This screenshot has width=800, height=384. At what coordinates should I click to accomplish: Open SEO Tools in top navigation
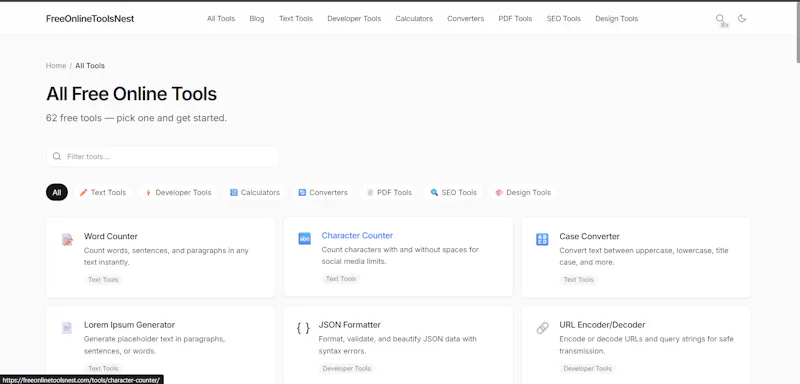point(564,18)
